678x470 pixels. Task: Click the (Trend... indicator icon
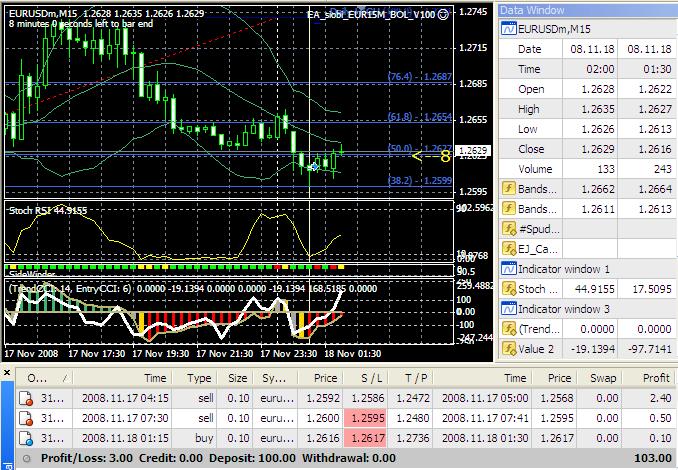(x=509, y=329)
